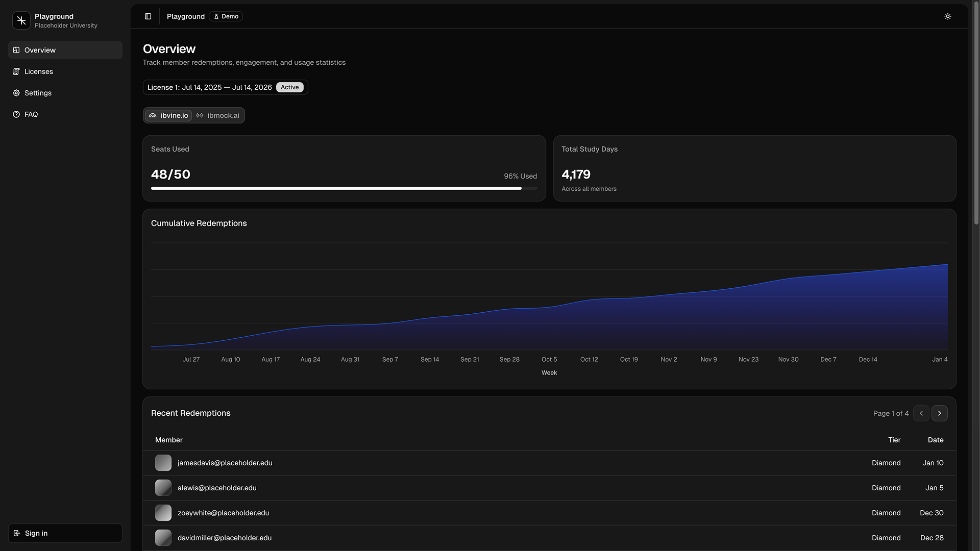Click the Playground asterisk logo icon
The width and height of the screenshot is (980, 551).
coord(21,20)
